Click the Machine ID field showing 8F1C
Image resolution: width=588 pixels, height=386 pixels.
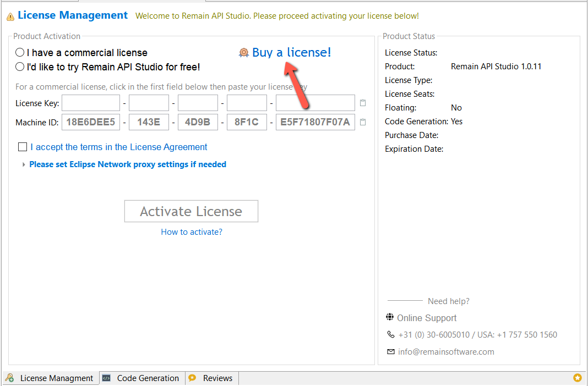click(x=247, y=122)
